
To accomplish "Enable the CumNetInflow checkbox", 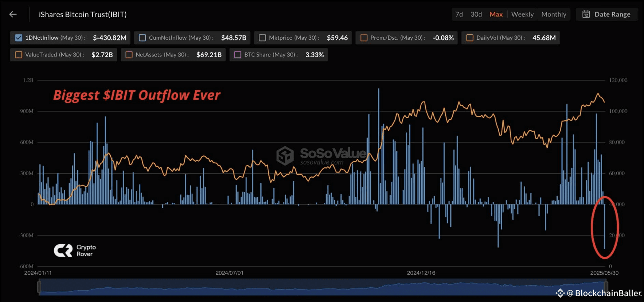I will click(x=143, y=38).
